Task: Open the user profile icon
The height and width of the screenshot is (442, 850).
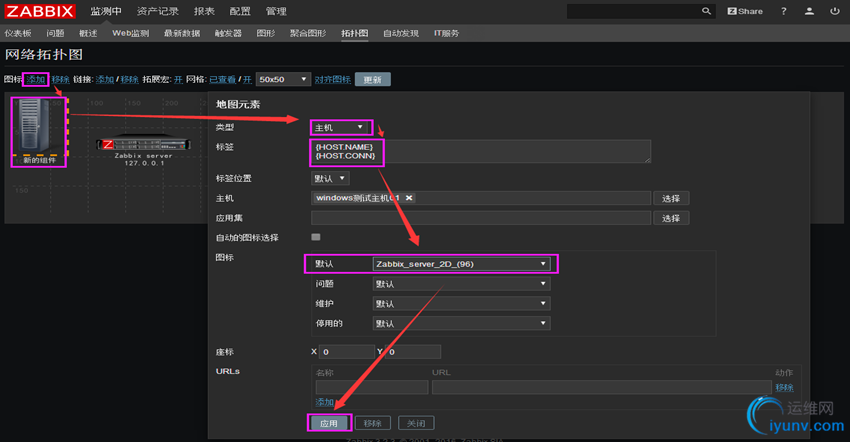Action: [x=809, y=11]
